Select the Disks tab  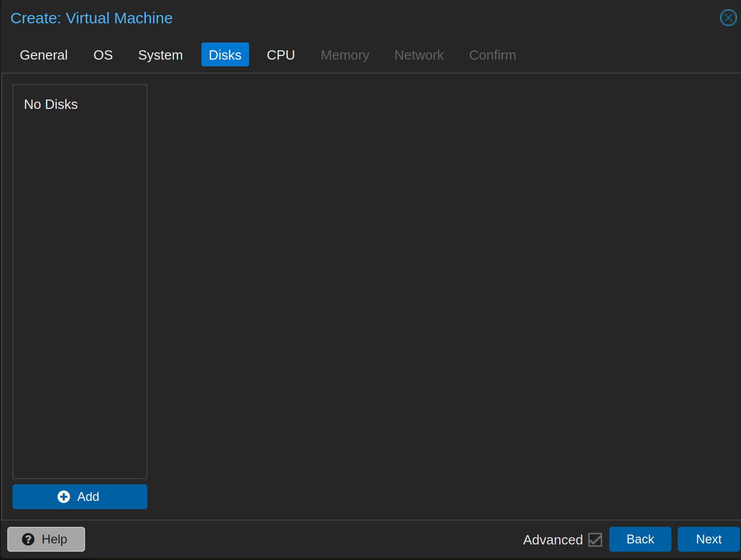[x=225, y=55]
